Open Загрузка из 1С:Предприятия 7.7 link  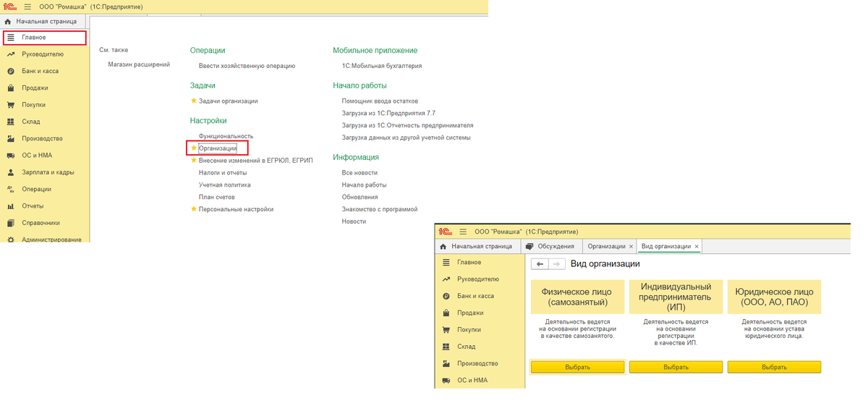coord(388,114)
